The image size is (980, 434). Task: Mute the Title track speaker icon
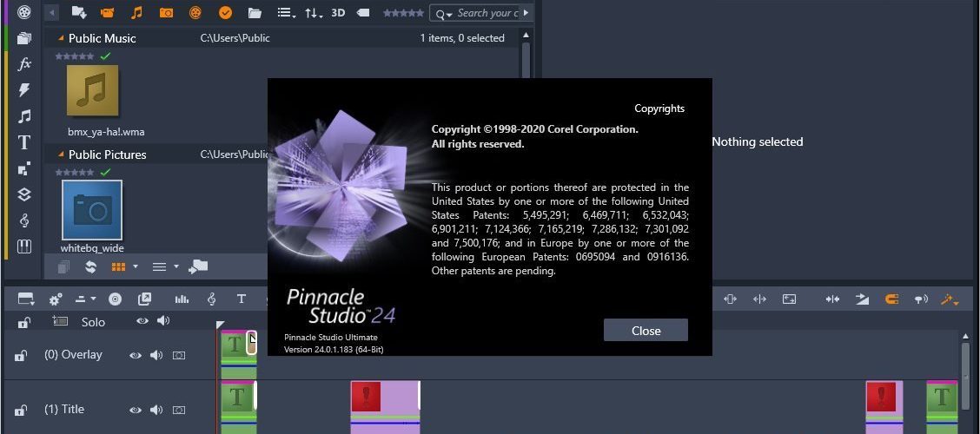coord(156,411)
